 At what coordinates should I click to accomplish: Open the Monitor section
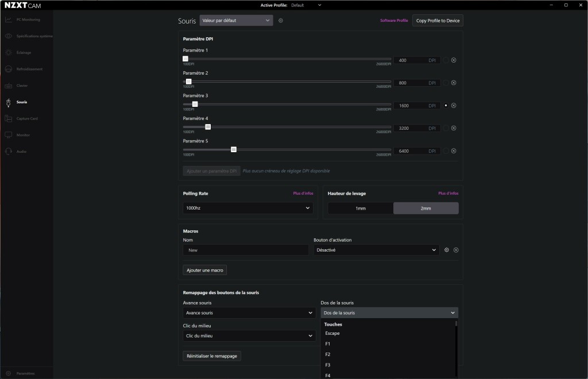[26, 134]
